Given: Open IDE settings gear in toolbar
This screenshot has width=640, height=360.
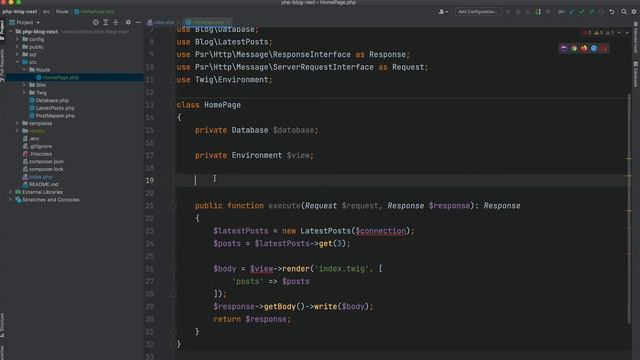Looking at the screenshot, I should tap(634, 12).
